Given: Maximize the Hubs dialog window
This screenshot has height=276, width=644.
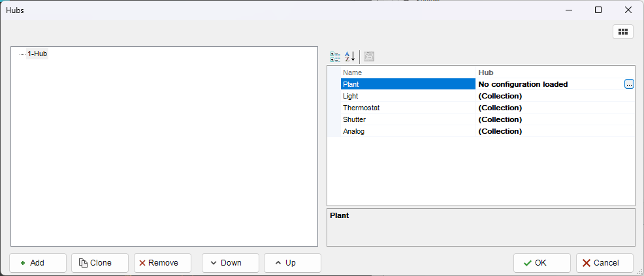Looking at the screenshot, I should click(598, 10).
